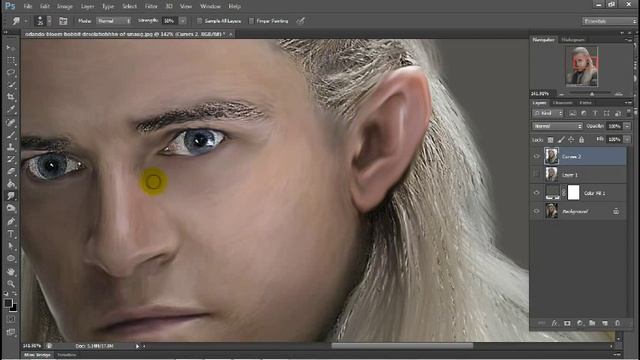Toggle adjustment layer filter icon
The image size is (640, 360).
coord(584,113)
